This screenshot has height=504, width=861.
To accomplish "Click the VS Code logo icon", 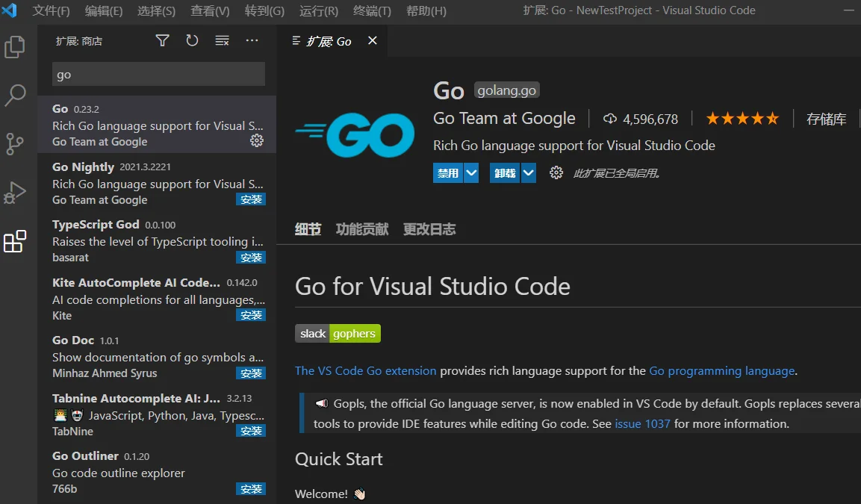I will click(x=10, y=10).
